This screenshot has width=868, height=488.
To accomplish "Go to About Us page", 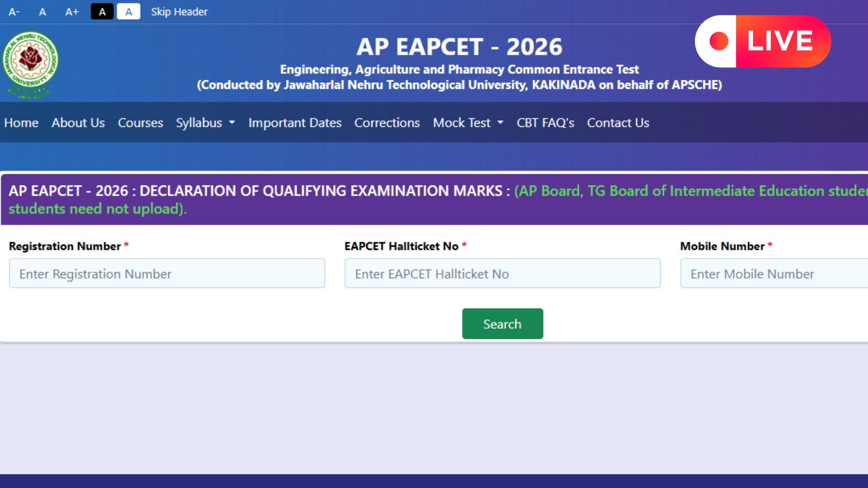I will [78, 123].
